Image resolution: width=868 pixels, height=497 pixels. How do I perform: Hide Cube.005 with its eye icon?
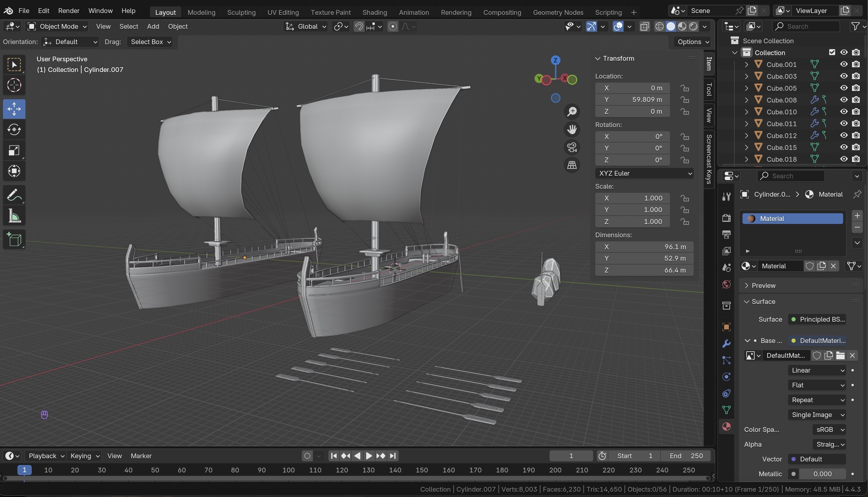844,88
